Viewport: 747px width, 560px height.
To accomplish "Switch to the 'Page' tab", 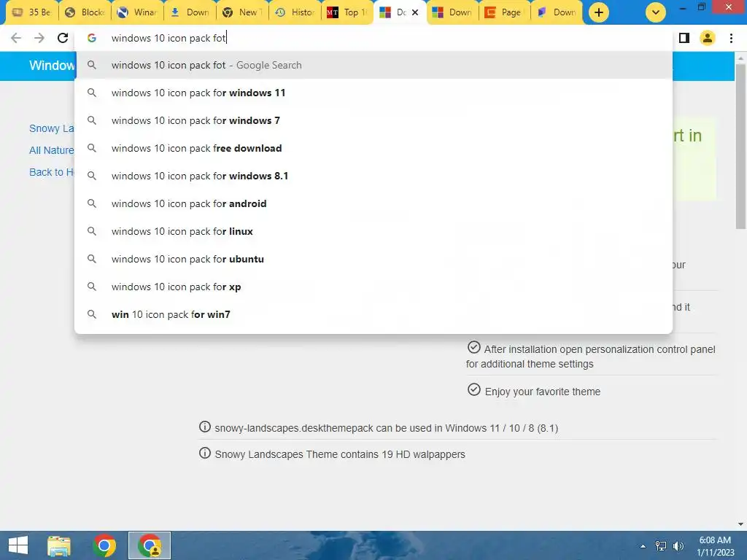I will (504, 12).
